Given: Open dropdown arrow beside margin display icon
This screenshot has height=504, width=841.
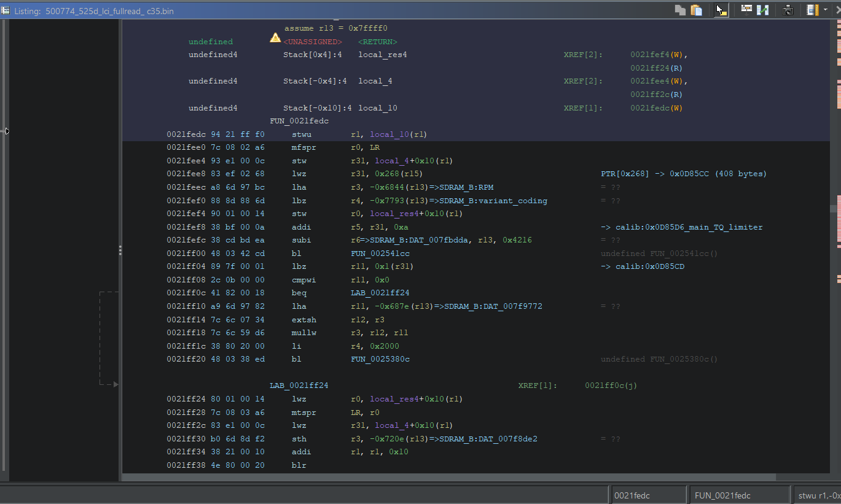Looking at the screenshot, I should [825, 10].
